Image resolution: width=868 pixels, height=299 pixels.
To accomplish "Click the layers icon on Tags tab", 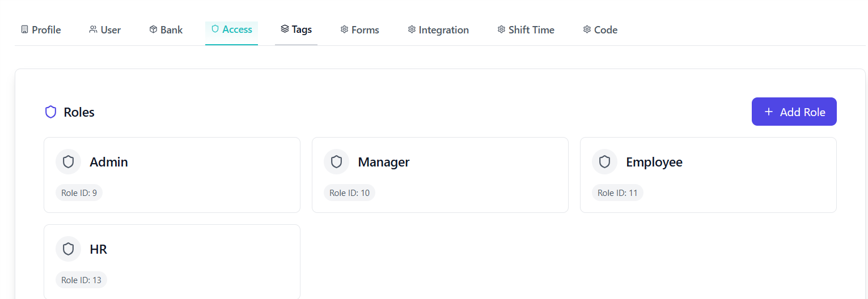I will pos(285,29).
